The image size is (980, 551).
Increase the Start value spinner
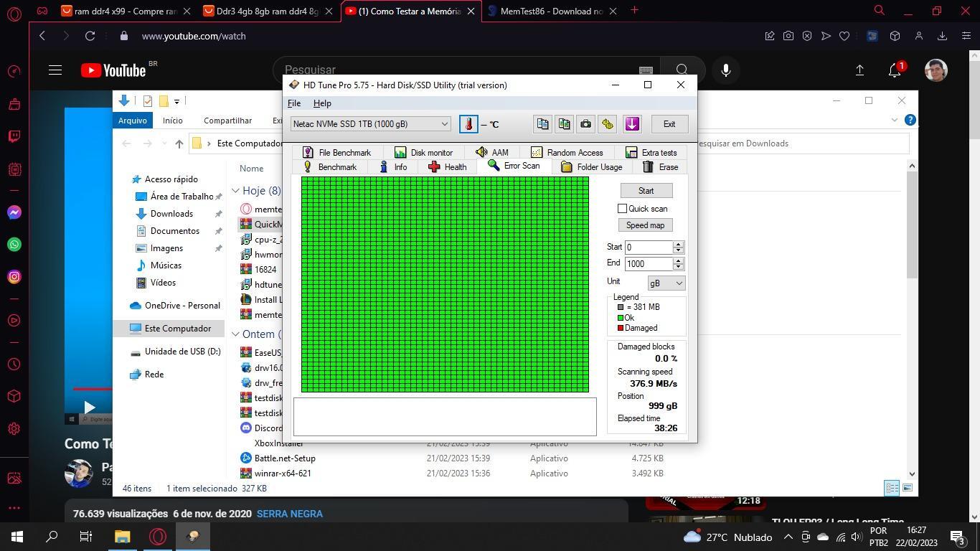click(x=678, y=244)
